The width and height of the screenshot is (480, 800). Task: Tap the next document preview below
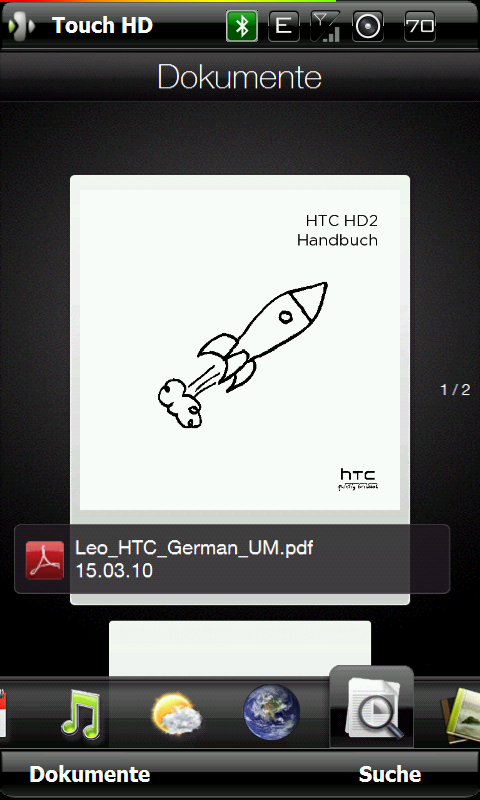point(240,648)
